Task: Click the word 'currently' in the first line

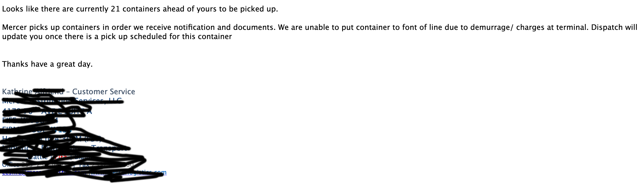Action: 92,9
